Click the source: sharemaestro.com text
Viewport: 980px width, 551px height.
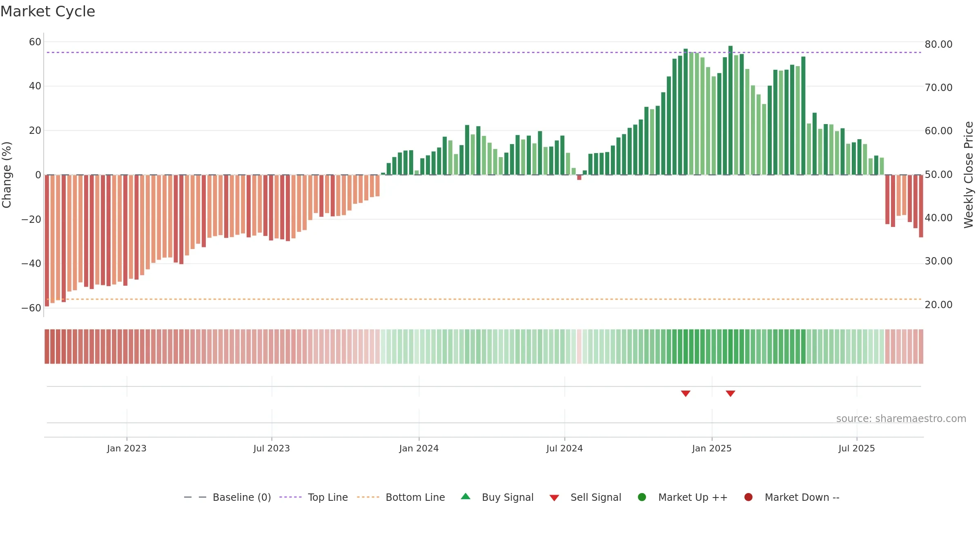[x=901, y=419]
